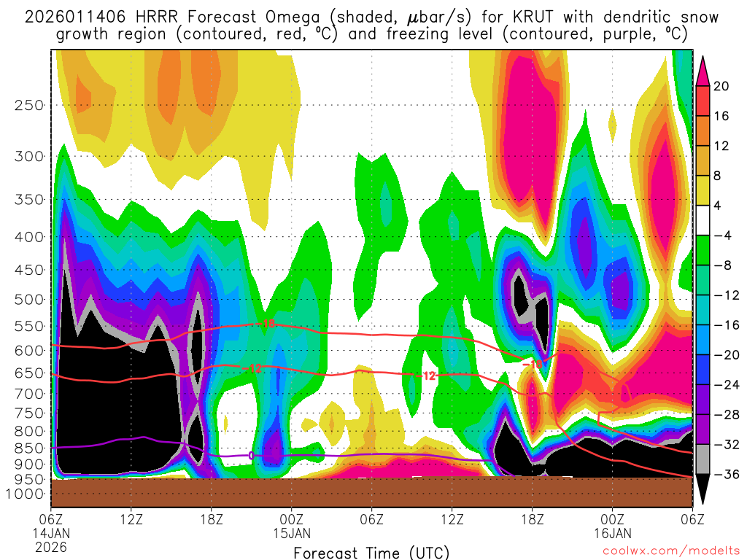The height and width of the screenshot is (560, 747).
Task: Click the red 16 to 20 colorbar segment
Action: point(703,101)
